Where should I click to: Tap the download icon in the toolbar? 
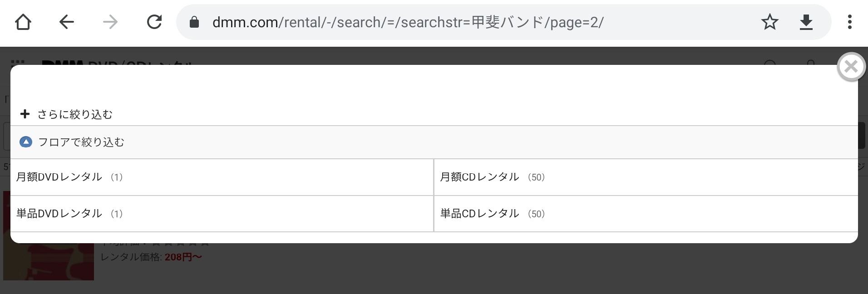pos(806,22)
